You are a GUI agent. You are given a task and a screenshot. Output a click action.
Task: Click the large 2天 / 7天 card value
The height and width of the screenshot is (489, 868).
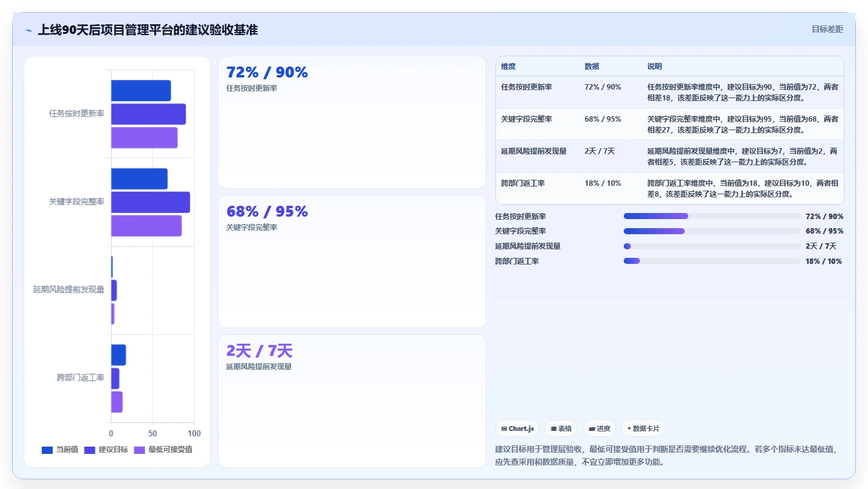[x=259, y=350]
